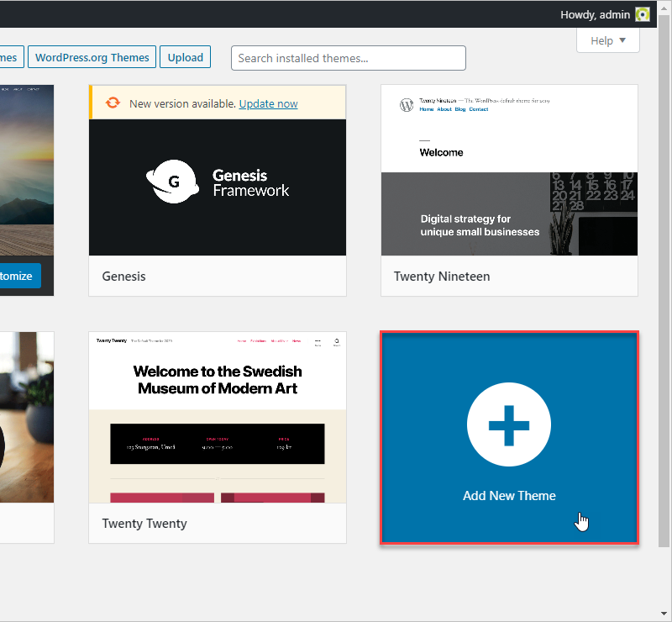Click the New version available notice text

[x=183, y=104]
